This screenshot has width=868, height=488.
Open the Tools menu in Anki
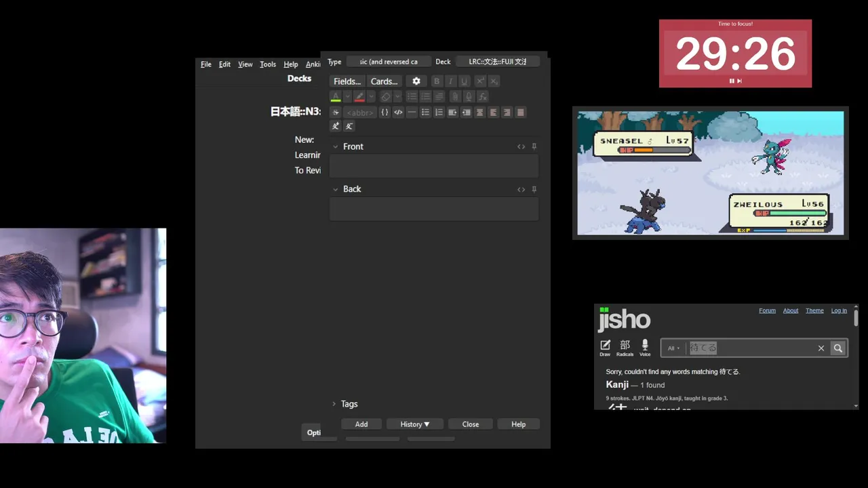point(268,64)
